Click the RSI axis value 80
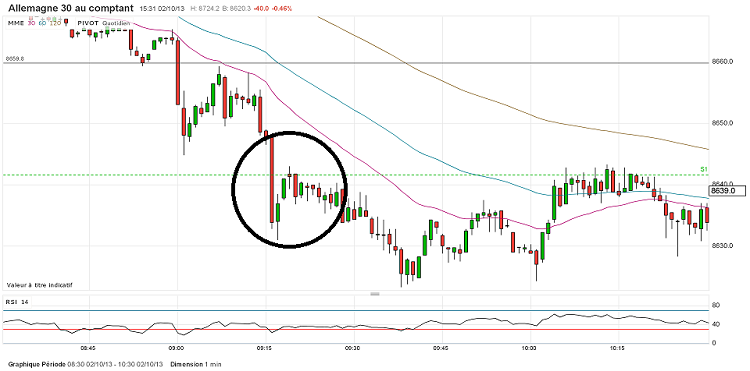The height and width of the screenshot is (371, 750). pyautogui.click(x=716, y=305)
